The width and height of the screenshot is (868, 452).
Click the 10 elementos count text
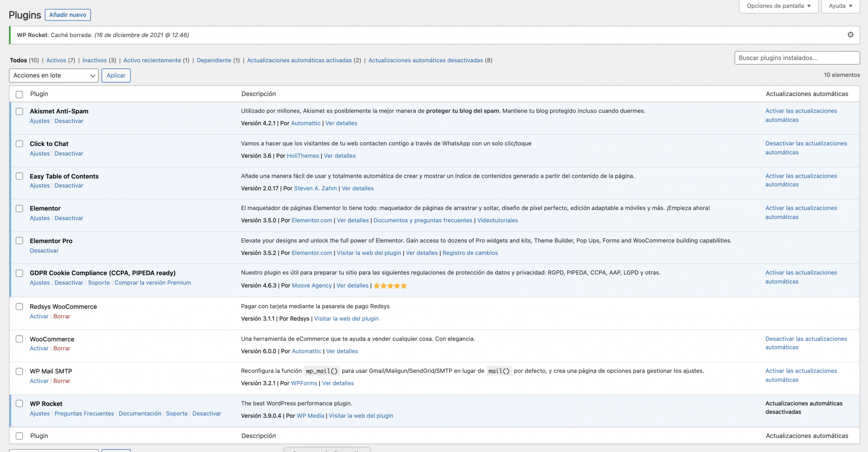pos(842,75)
